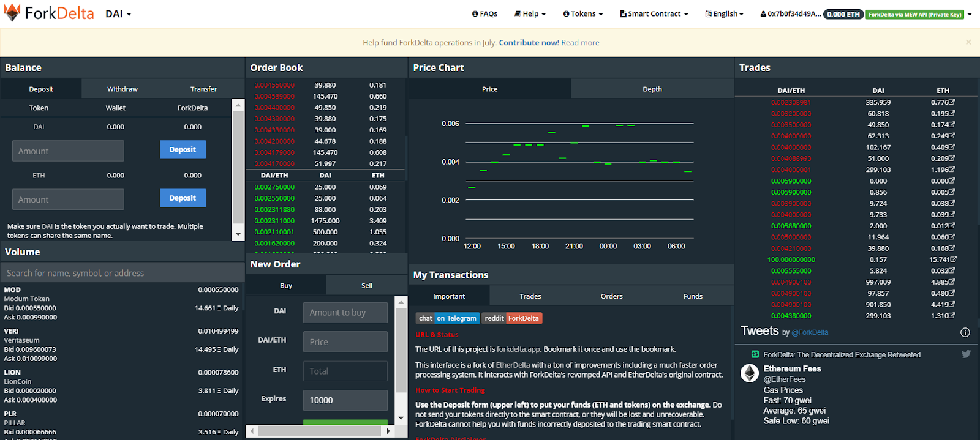Click the Twitter bird icon in Tweets
This screenshot has height=440, width=980.
[966, 354]
